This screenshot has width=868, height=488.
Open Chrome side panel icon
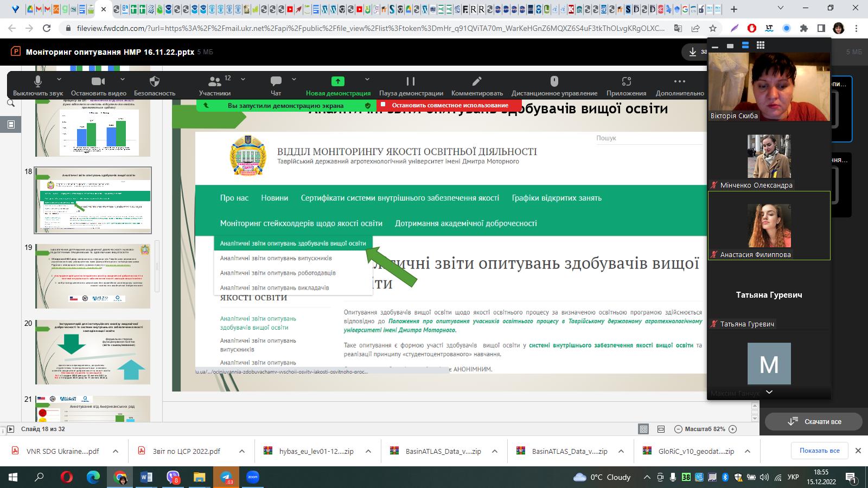pyautogui.click(x=821, y=28)
